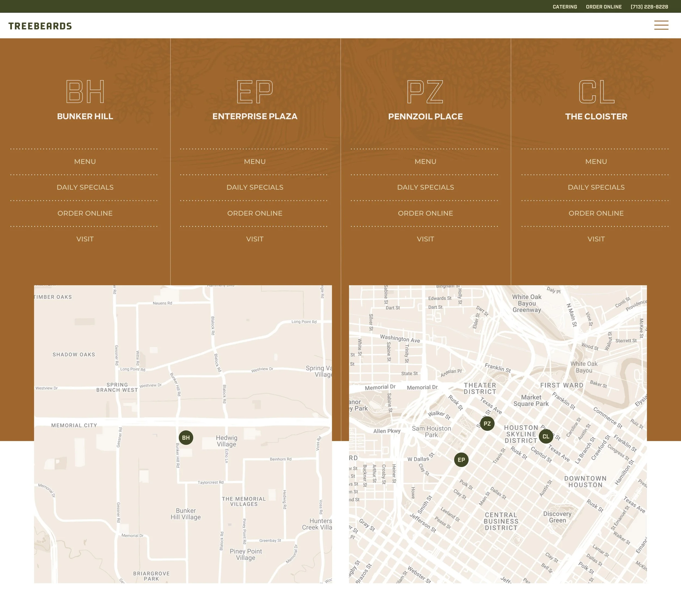681x616 pixels.
Task: Select Visit under Bunker Hill
Action: [85, 239]
